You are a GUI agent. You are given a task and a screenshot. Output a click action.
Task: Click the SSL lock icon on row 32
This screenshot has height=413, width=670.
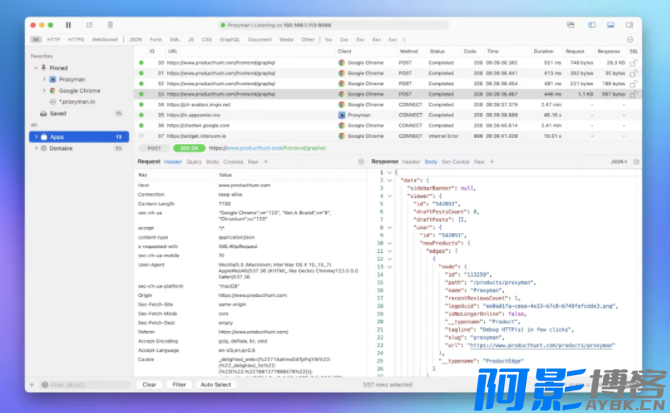pyautogui.click(x=634, y=84)
